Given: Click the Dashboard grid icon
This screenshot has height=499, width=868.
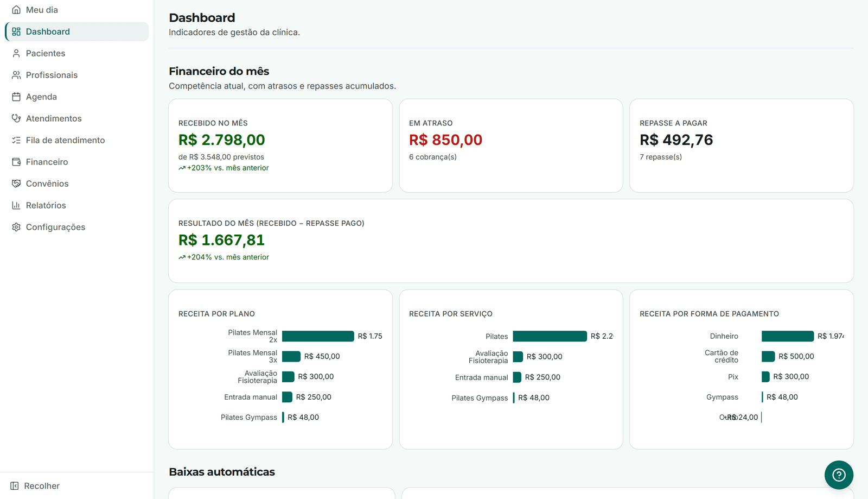Looking at the screenshot, I should pos(16,31).
